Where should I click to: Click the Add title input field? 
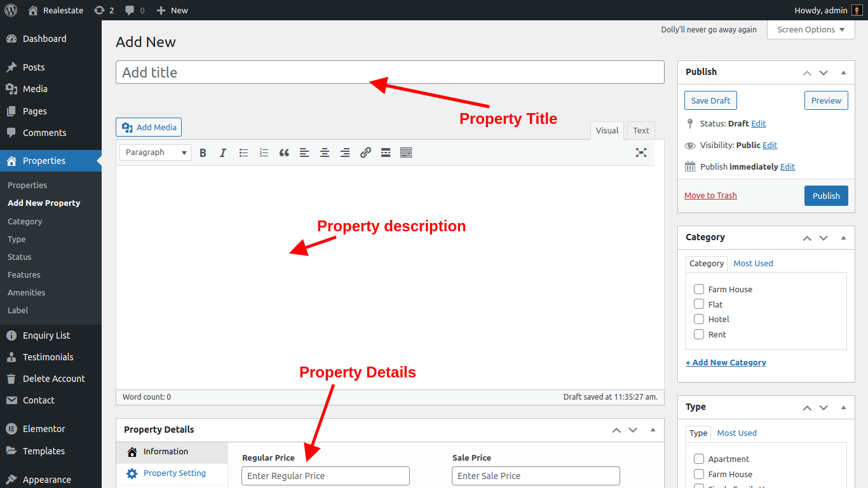[x=390, y=72]
